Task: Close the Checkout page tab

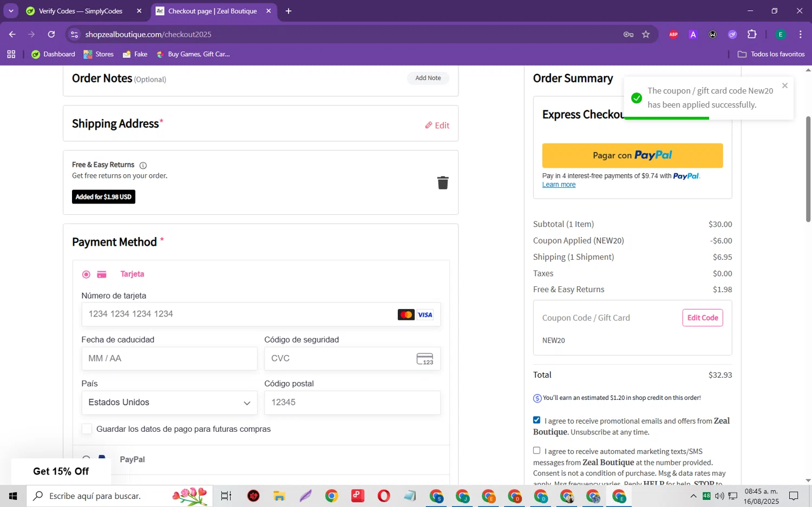Action: click(x=269, y=11)
